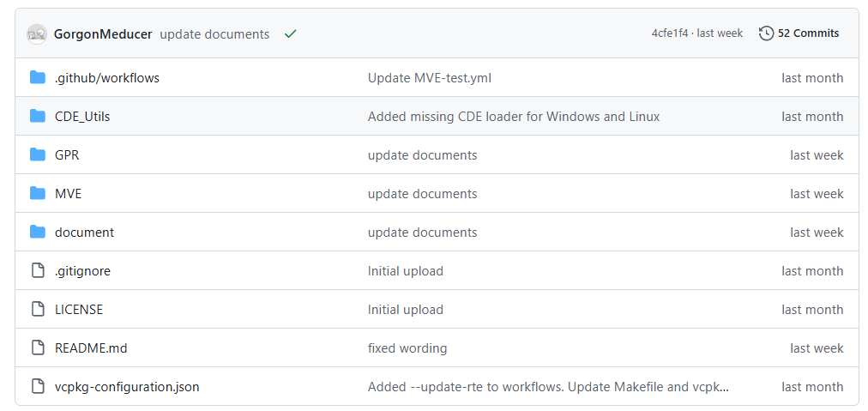Open the 52 Commits history
This screenshot has width=868, height=411.
(x=808, y=33)
